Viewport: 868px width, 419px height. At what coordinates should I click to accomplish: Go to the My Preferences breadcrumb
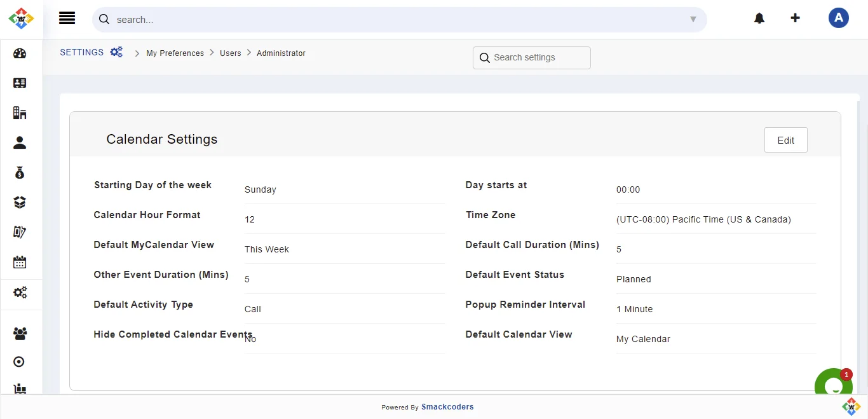click(x=175, y=53)
